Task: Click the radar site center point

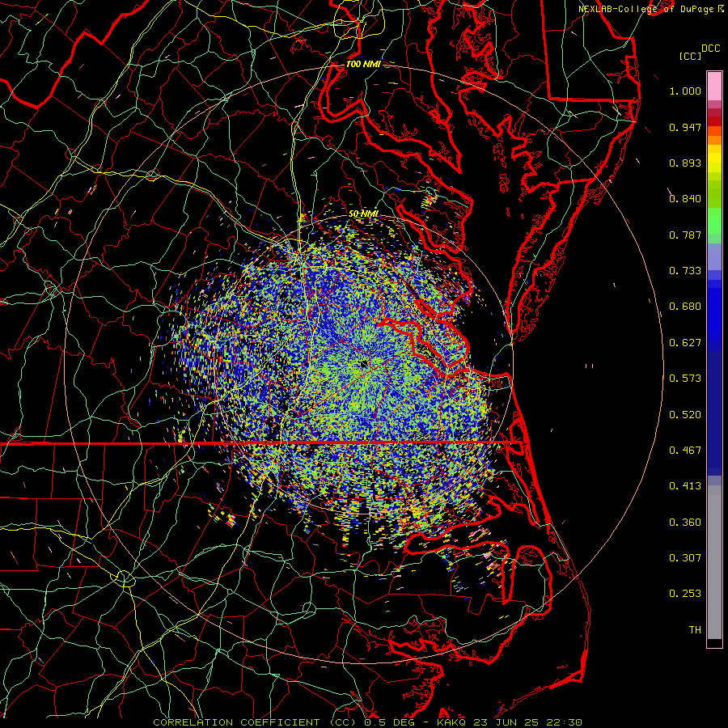Action: tap(365, 363)
